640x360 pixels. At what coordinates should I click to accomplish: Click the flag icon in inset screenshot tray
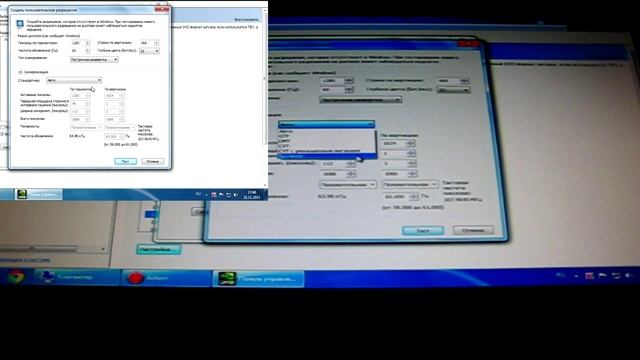coord(221,195)
